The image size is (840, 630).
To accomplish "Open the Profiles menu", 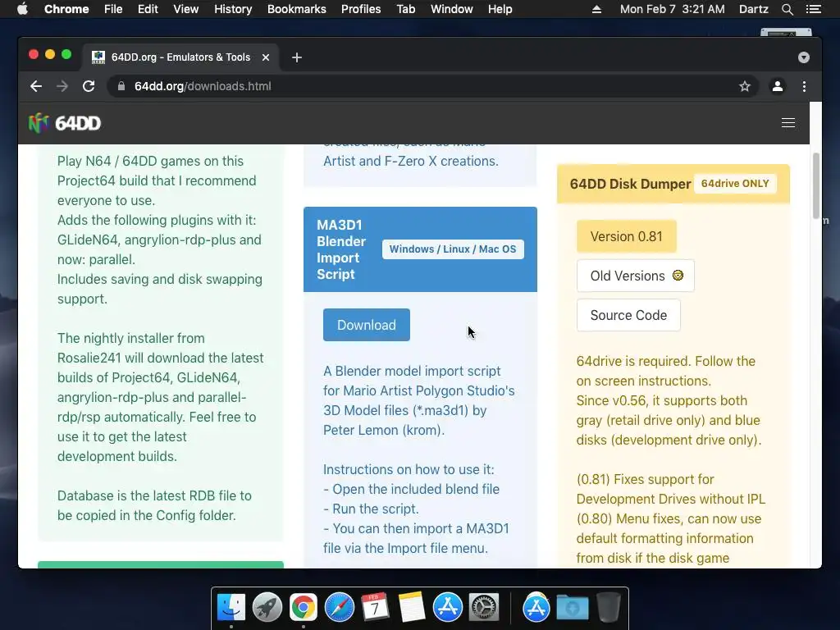I will [x=361, y=9].
